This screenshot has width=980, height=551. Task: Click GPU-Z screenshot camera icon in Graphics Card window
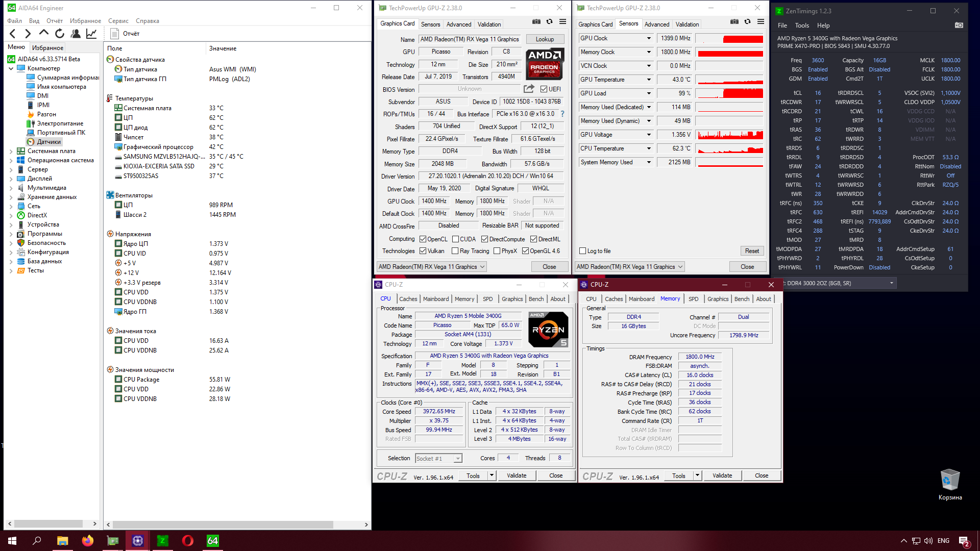(536, 21)
